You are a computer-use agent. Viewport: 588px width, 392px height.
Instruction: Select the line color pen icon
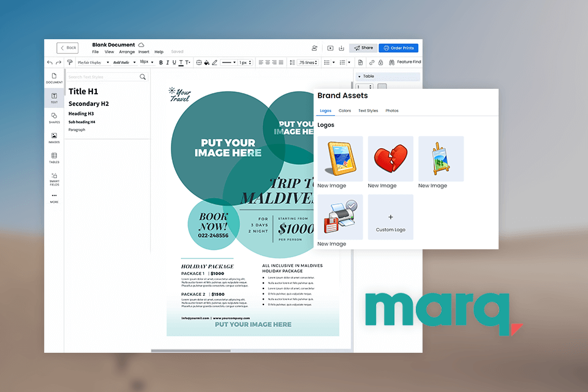[x=214, y=62]
